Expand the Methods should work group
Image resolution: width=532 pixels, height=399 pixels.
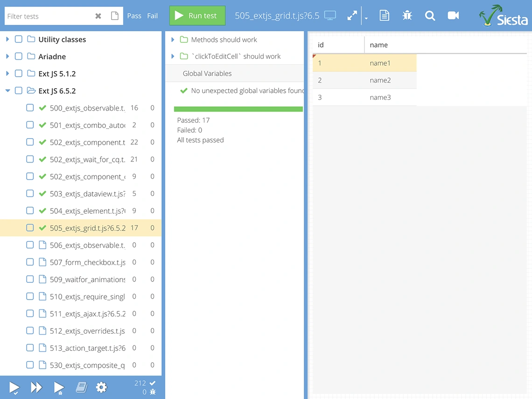[x=173, y=39]
